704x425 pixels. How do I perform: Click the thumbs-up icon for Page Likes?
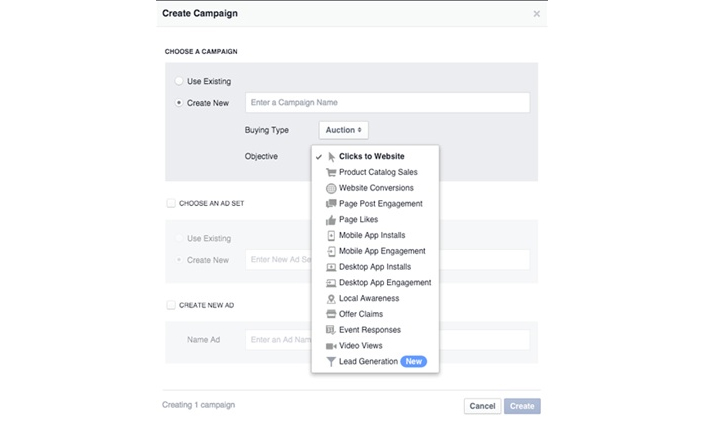click(331, 220)
